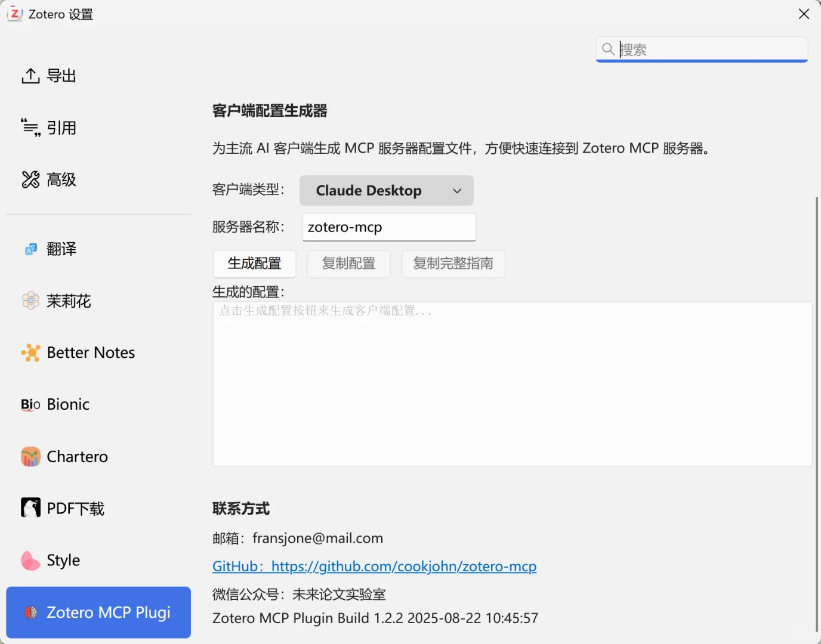Click the 复制完整指南 copy full guide button

pyautogui.click(x=453, y=264)
